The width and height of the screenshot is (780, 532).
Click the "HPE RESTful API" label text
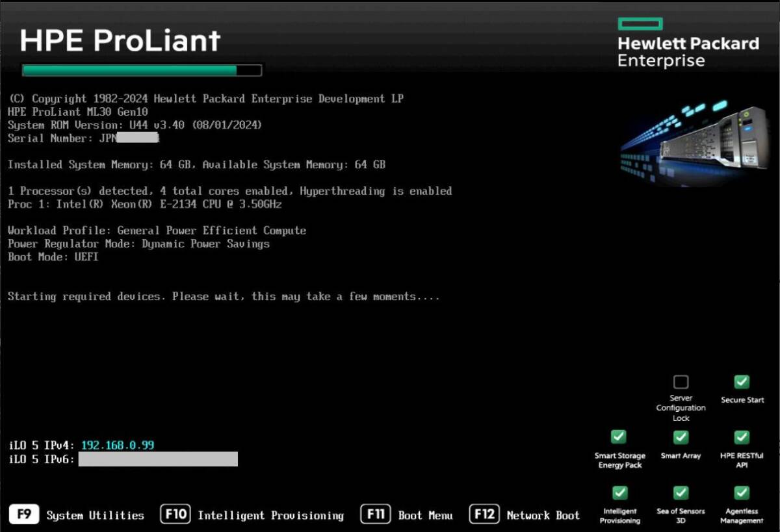(742, 461)
